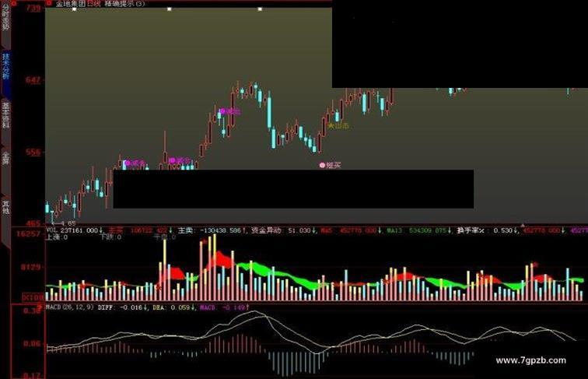
Task: Click the 647 price axis label
Action: (33, 80)
